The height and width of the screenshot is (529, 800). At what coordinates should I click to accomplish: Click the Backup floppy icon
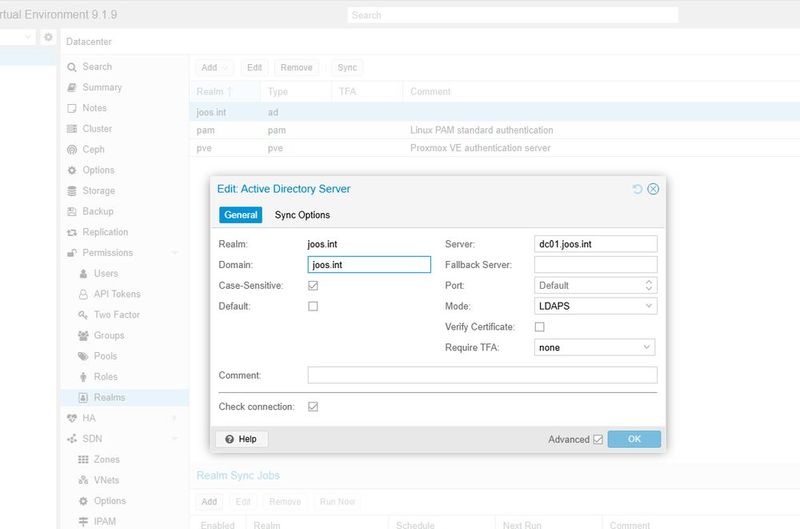(72, 212)
